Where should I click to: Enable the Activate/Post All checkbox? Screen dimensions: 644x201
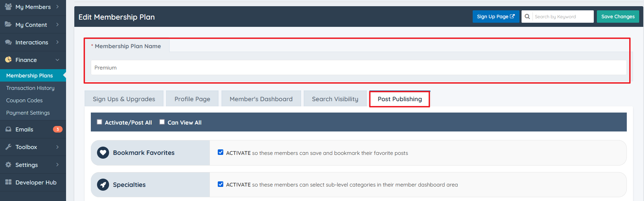(x=99, y=121)
